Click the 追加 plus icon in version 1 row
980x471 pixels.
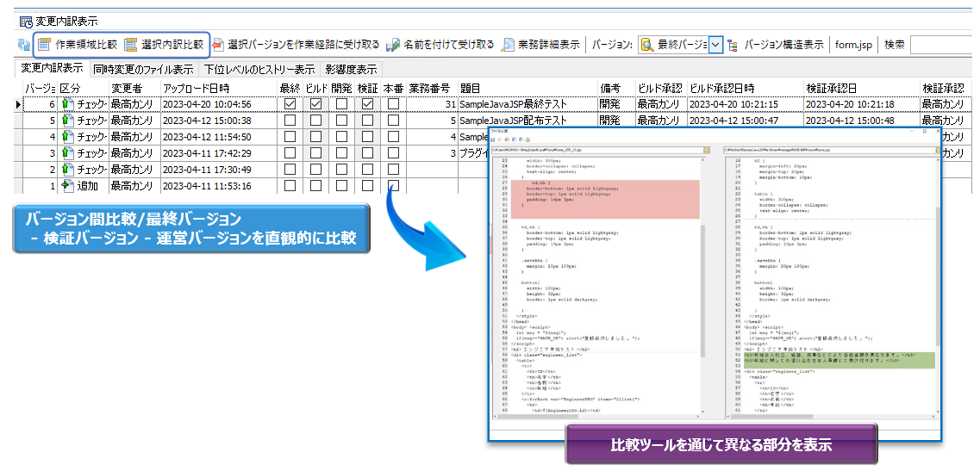(x=67, y=185)
